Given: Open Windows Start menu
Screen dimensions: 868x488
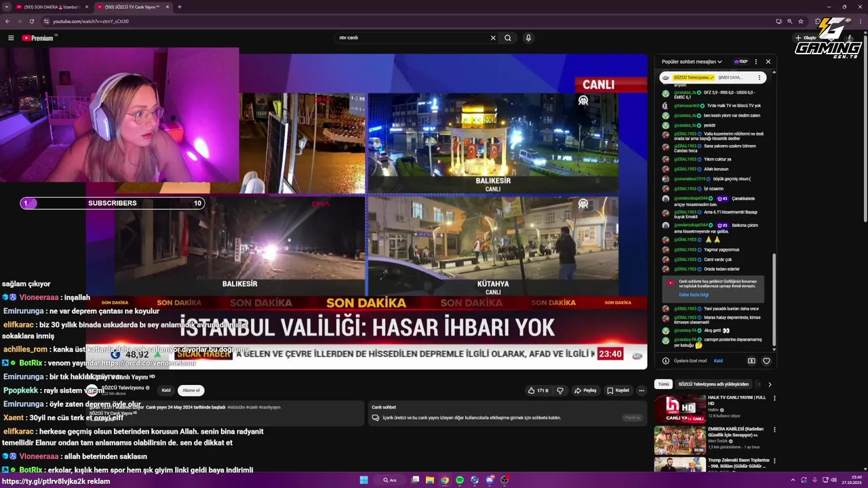Looking at the screenshot, I should 363,480.
